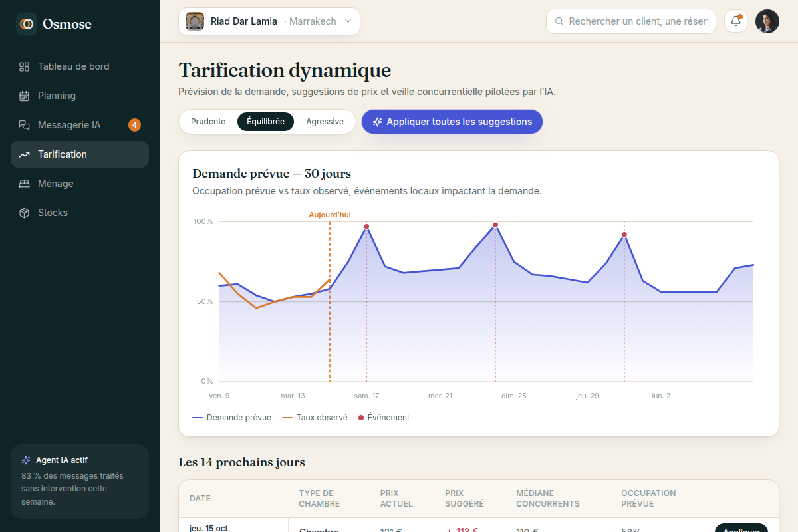Open Tableau de bord in sidebar
798x532 pixels.
[x=80, y=66]
